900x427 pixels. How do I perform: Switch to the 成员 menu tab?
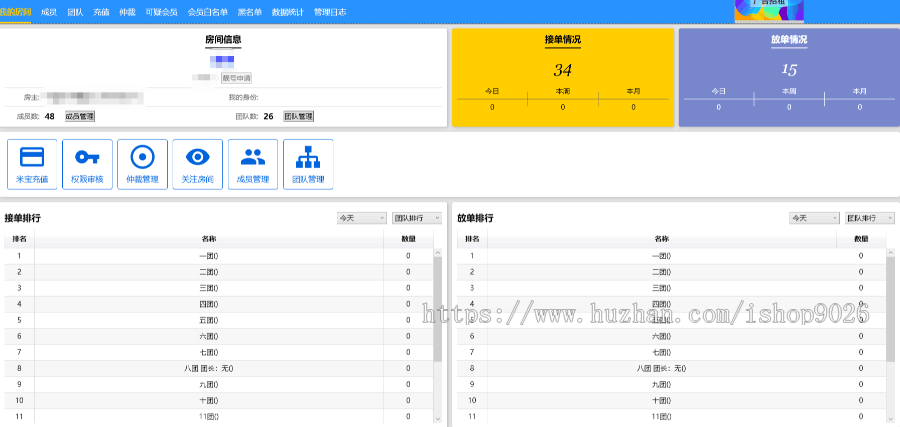tap(49, 12)
